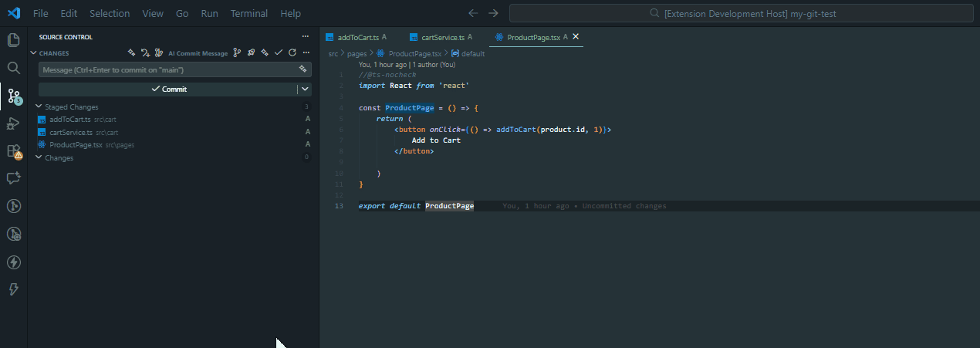Click ProductPage.tsx in the breadcrumb

point(415,54)
